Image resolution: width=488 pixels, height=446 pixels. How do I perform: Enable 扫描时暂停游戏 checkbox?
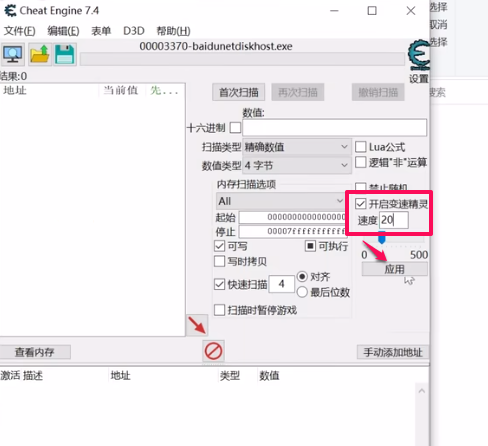219,310
